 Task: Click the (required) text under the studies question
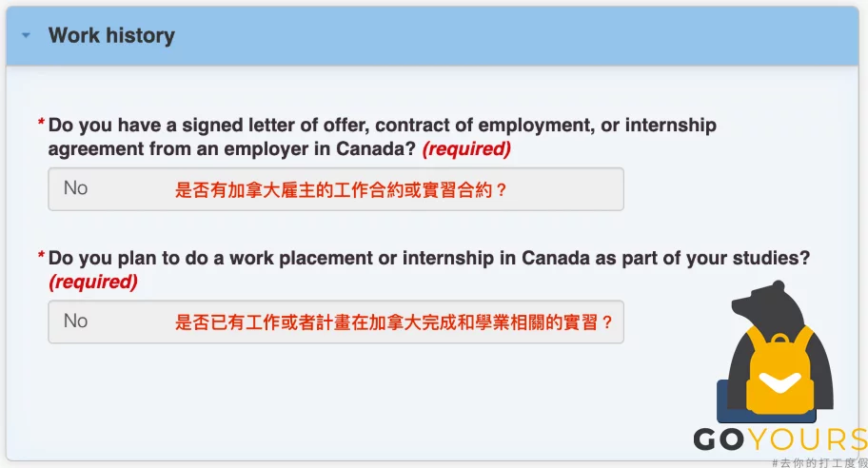pyautogui.click(x=93, y=282)
